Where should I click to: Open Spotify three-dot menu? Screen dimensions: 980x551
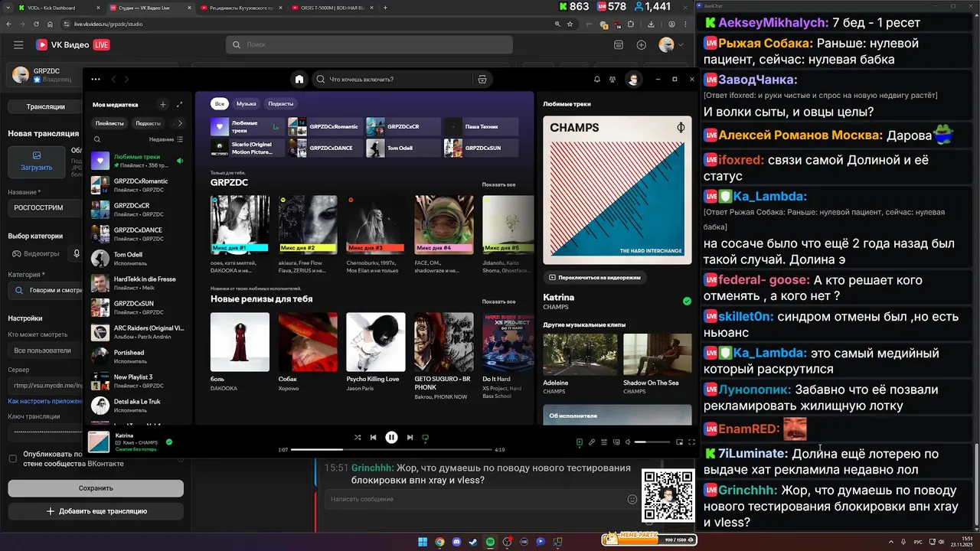click(96, 79)
